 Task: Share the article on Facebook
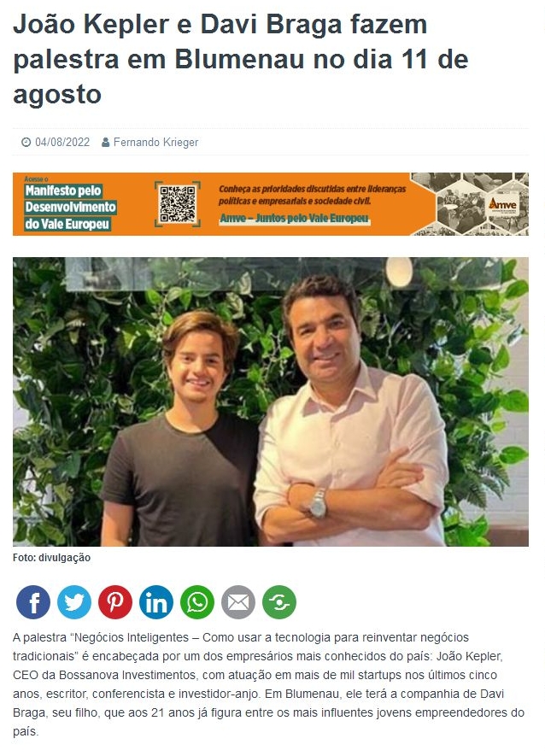pyautogui.click(x=33, y=602)
